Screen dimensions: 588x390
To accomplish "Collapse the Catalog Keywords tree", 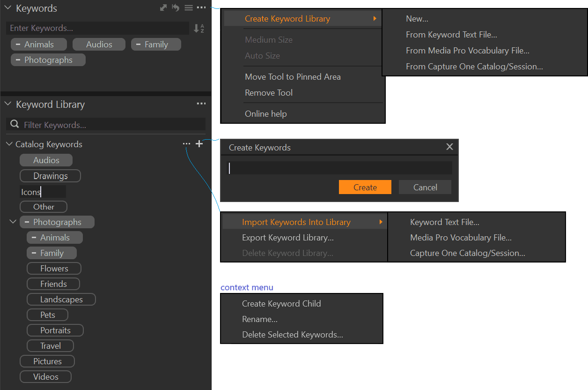I will (9, 144).
